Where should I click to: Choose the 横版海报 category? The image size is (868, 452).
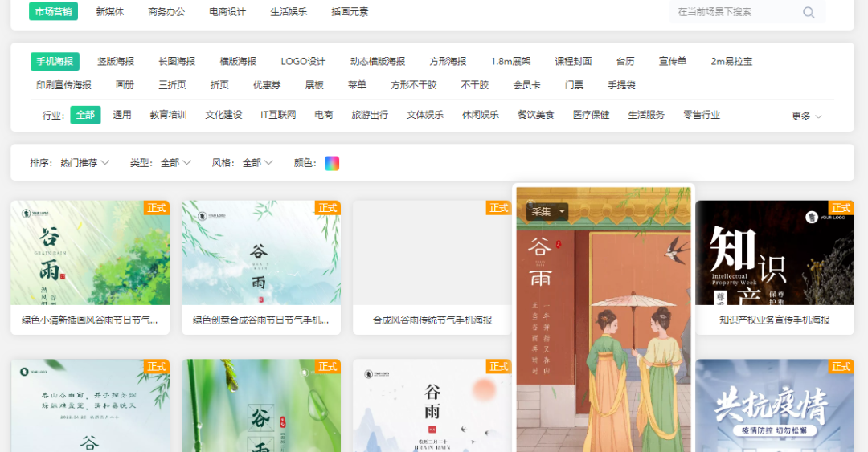point(238,61)
